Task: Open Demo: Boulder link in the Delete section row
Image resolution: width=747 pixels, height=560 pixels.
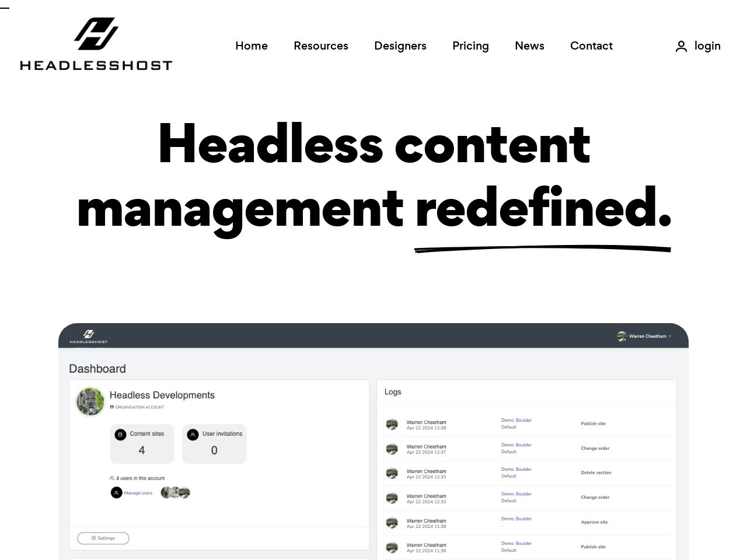Action: tap(516, 469)
